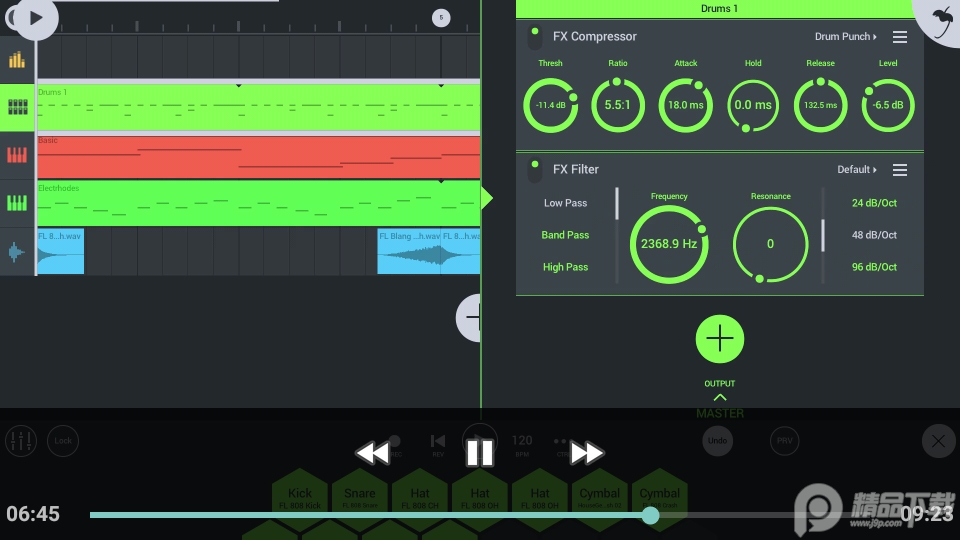The height and width of the screenshot is (540, 960).
Task: Select the FL Blang audio clip
Action: click(409, 252)
